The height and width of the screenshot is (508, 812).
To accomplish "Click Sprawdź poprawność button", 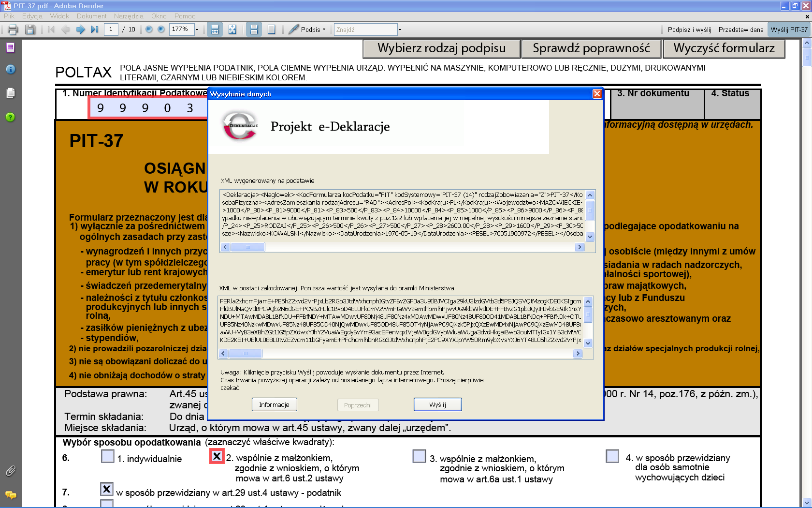I will (x=591, y=48).
